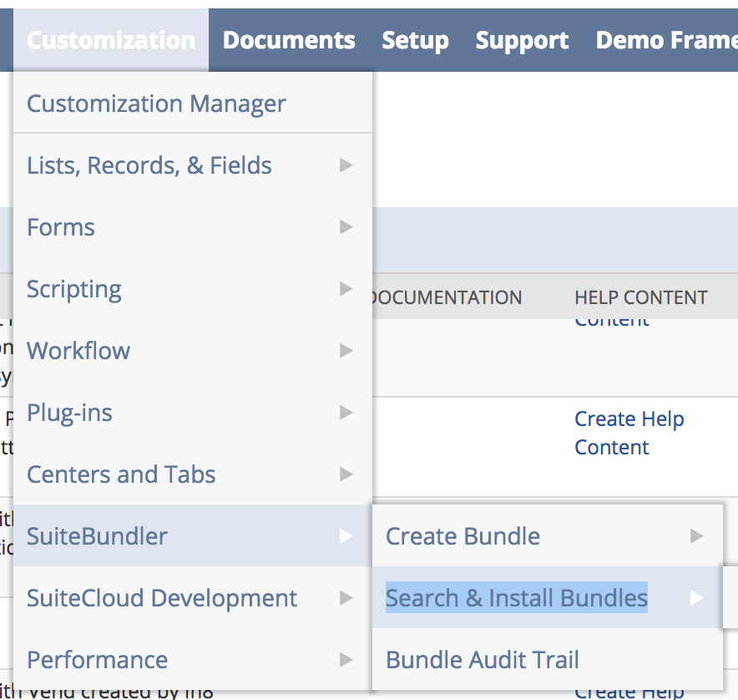The height and width of the screenshot is (700, 738).
Task: Click the Setup menu item
Action: [415, 40]
